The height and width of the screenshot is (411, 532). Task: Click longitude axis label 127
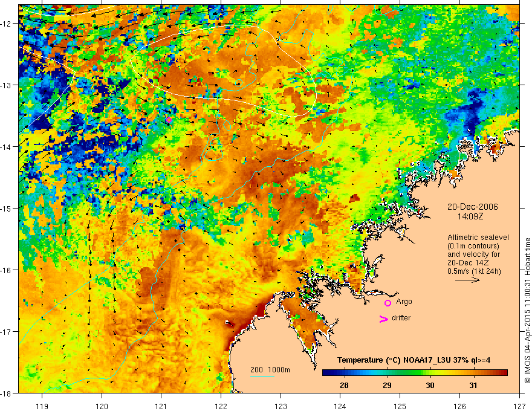(519, 406)
